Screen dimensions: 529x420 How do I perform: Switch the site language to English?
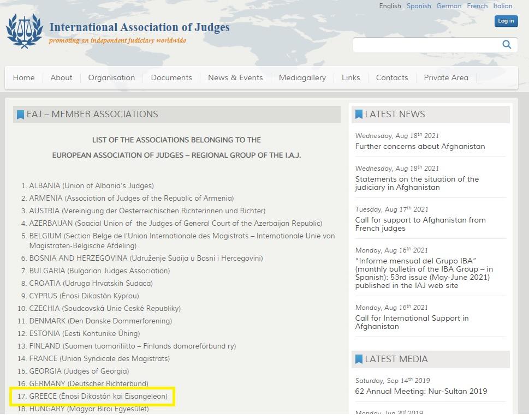(x=390, y=6)
